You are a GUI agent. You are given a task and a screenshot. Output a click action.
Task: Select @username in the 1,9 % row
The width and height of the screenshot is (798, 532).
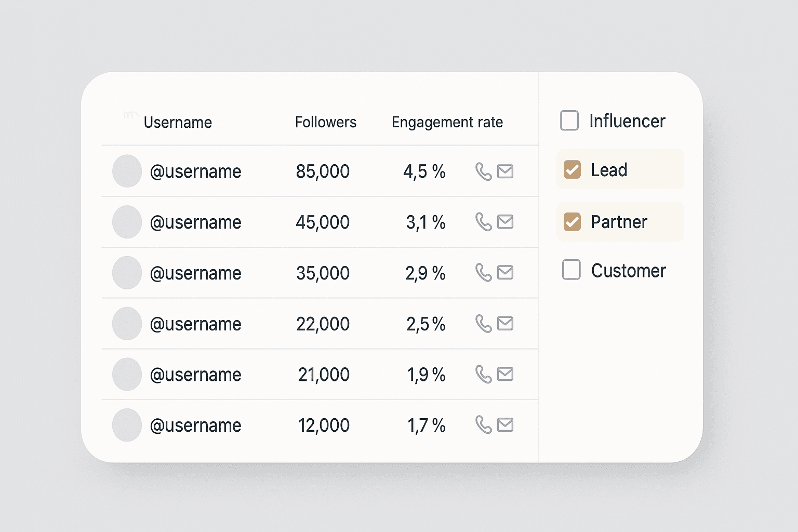195,375
